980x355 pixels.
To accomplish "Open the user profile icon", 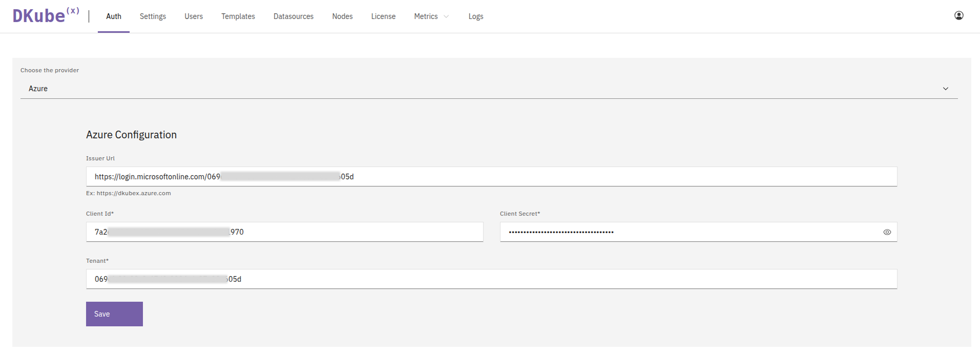I will (x=958, y=15).
